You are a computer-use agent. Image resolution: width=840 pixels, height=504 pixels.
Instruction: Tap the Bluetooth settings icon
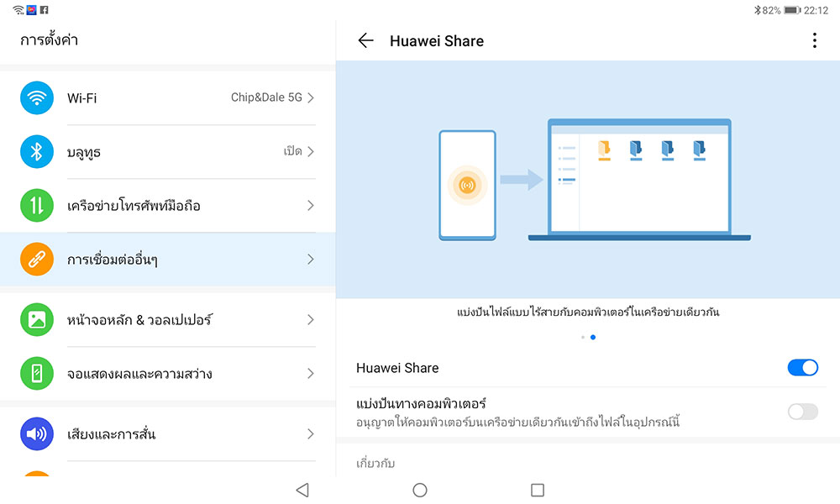click(36, 152)
